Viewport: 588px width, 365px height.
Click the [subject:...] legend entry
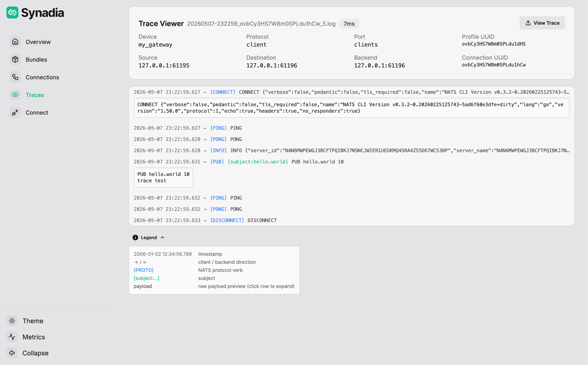[x=147, y=278]
